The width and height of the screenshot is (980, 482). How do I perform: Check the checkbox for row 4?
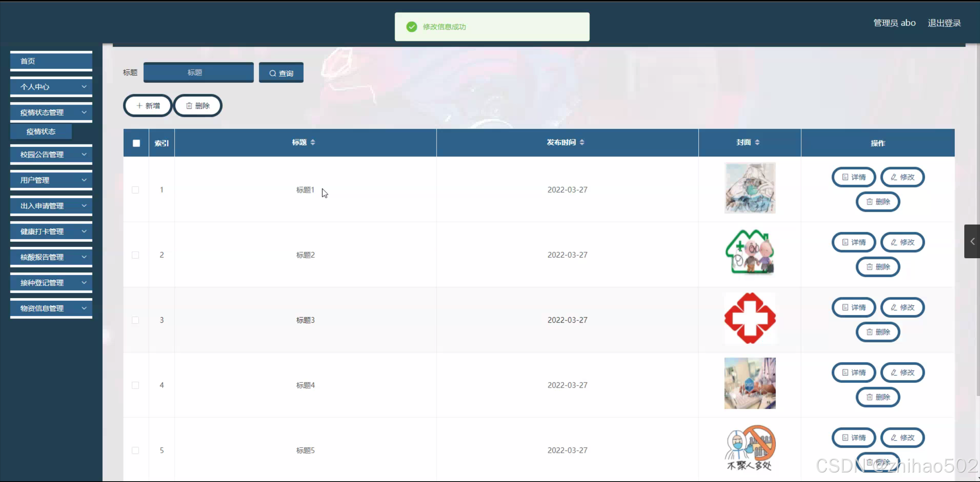point(136,385)
